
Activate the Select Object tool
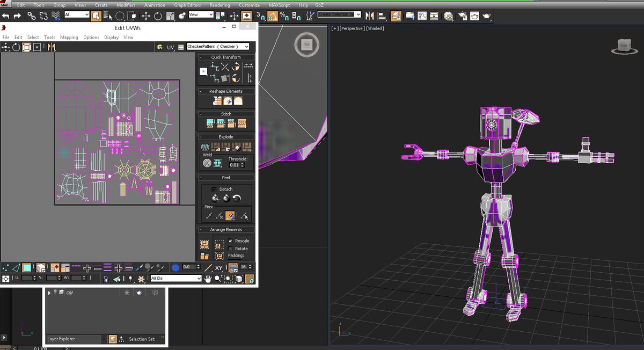[x=96, y=16]
